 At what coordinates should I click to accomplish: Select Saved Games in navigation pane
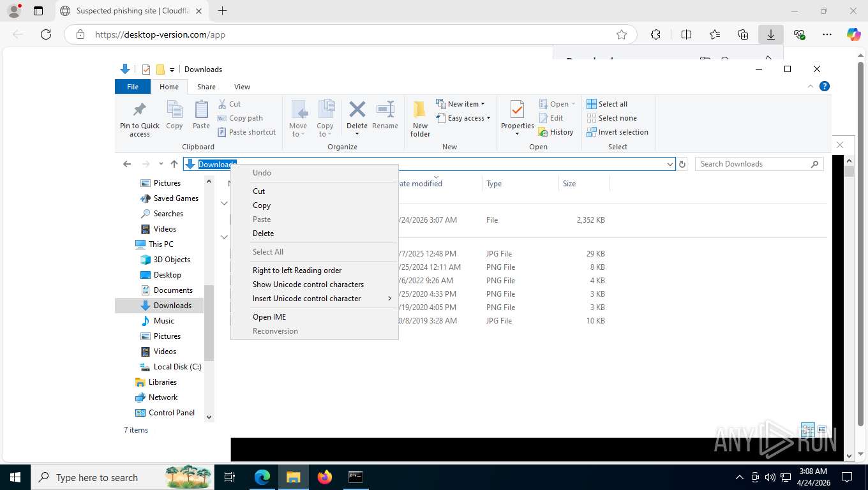169,198
